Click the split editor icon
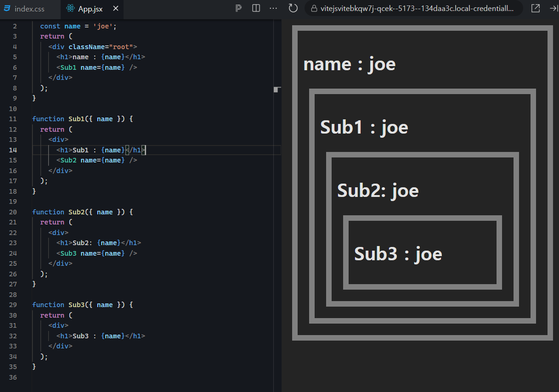 256,8
